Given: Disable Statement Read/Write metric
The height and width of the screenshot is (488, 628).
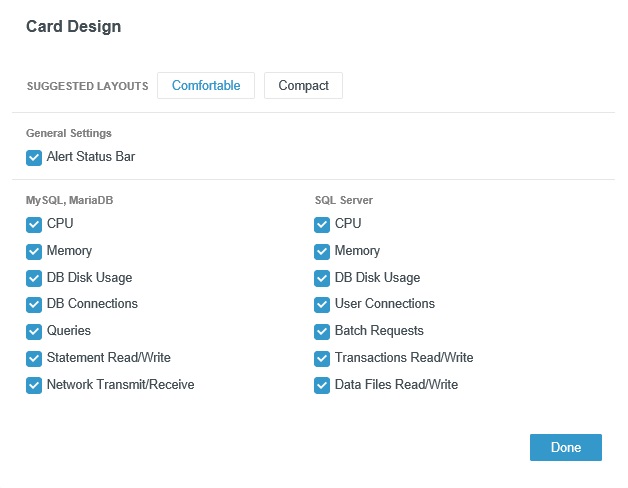Looking at the screenshot, I should (34, 359).
